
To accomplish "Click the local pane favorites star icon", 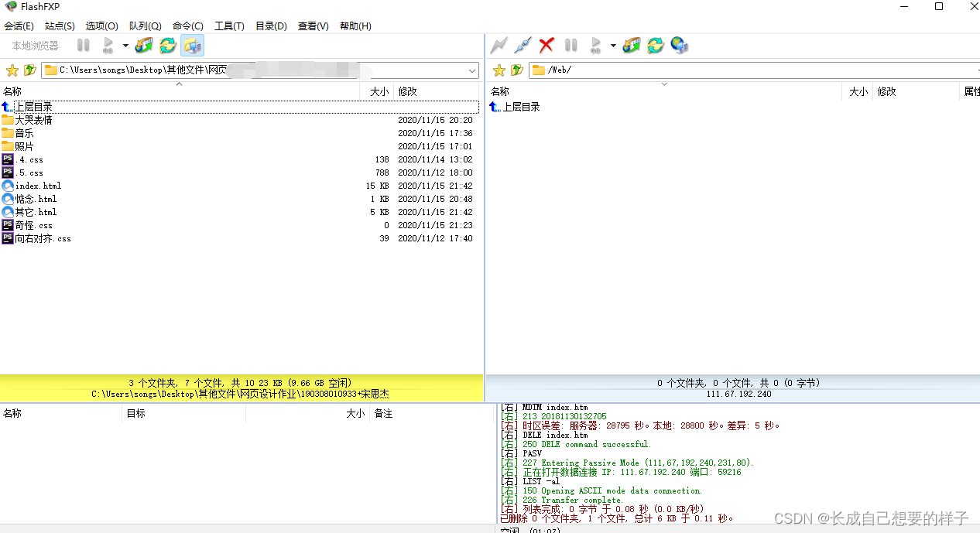I will click(12, 70).
